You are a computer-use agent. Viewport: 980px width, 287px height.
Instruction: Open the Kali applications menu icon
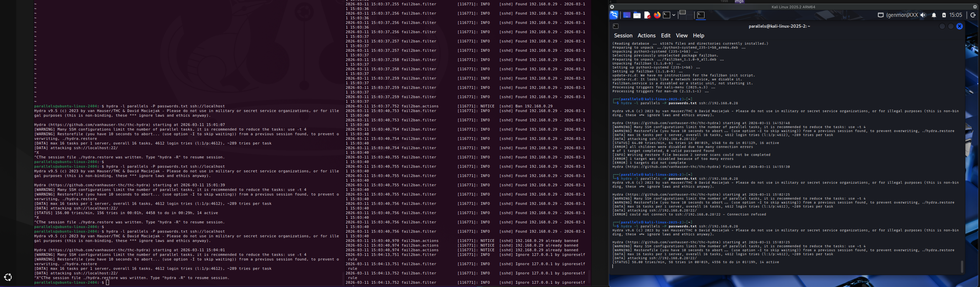pos(614,15)
